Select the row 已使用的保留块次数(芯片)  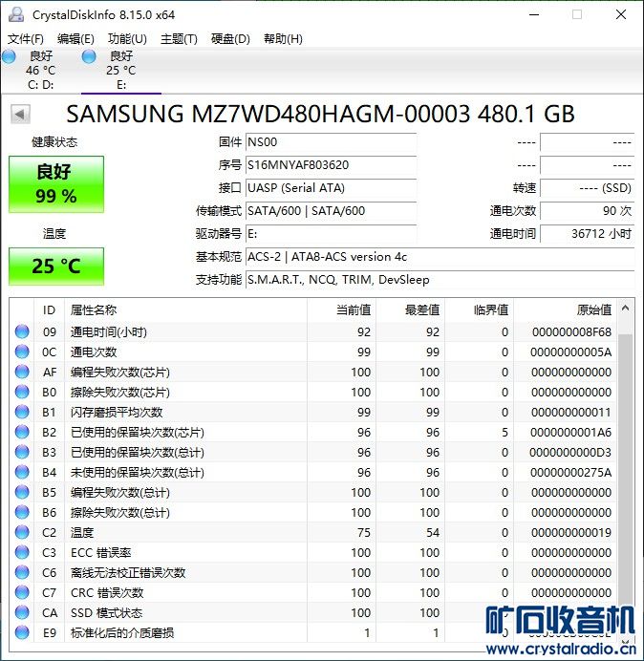click(313, 432)
